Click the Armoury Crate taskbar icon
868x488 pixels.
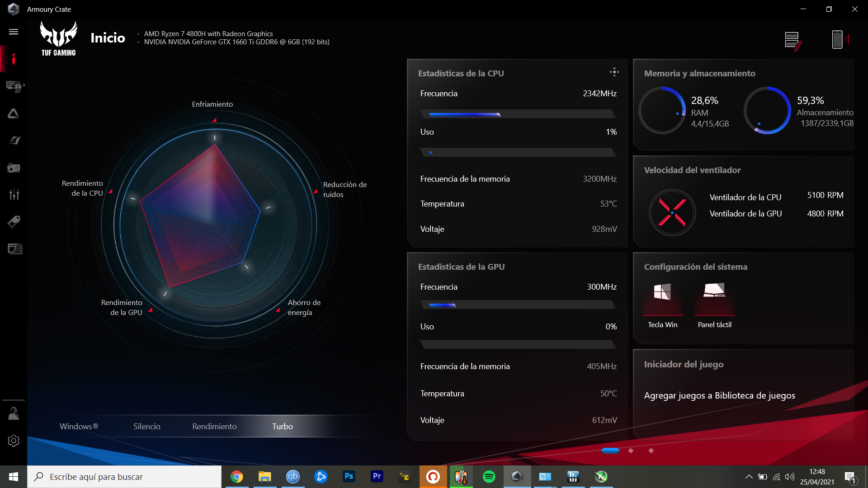point(517,477)
